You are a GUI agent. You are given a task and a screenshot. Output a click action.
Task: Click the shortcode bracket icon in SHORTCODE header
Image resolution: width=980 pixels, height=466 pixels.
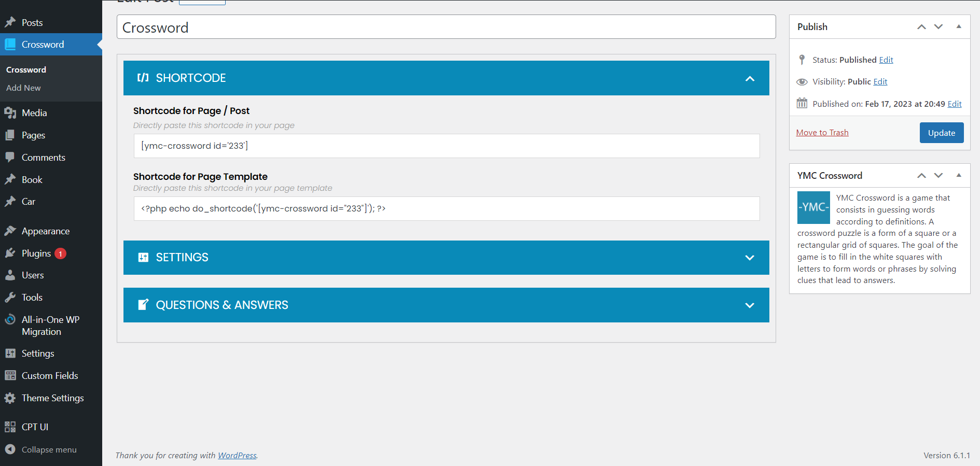coord(143,78)
